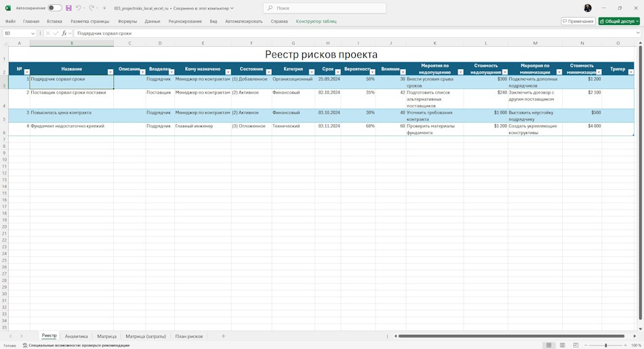Select the cell 'Главный инженер'
Image resolution: width=644 pixels, height=349 pixels.
[x=203, y=129]
